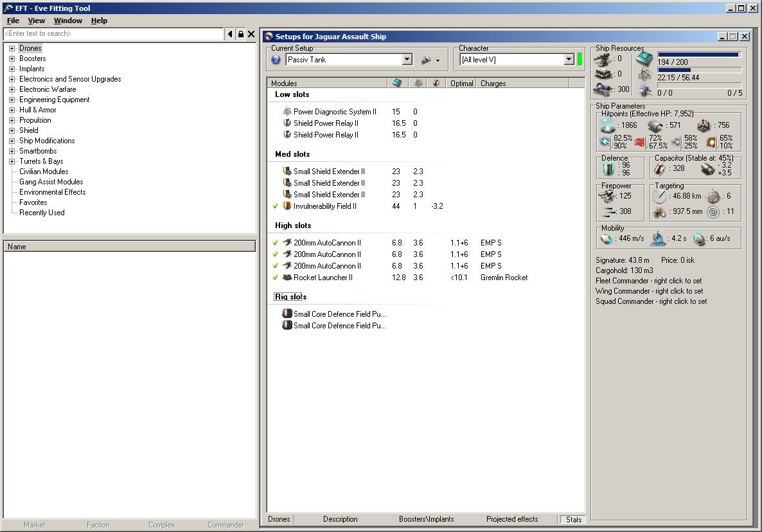This screenshot has width=762, height=532.
Task: Open the Character dropdown showing All level V
Action: coord(569,60)
